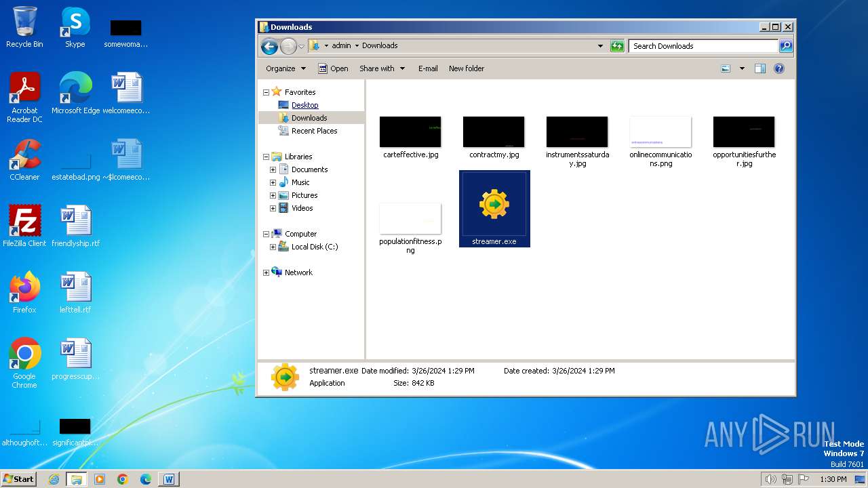This screenshot has width=868, height=488.
Task: Expand the Documents library node
Action: [x=273, y=169]
